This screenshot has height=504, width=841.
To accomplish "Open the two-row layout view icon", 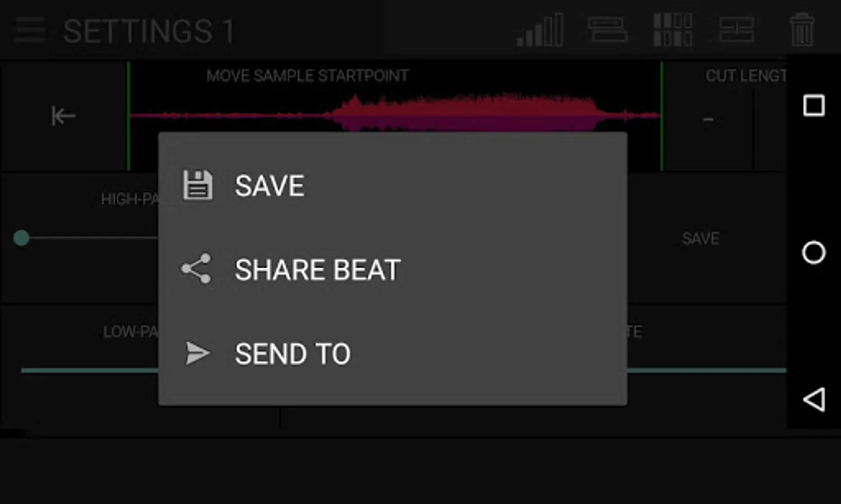I will click(x=607, y=30).
